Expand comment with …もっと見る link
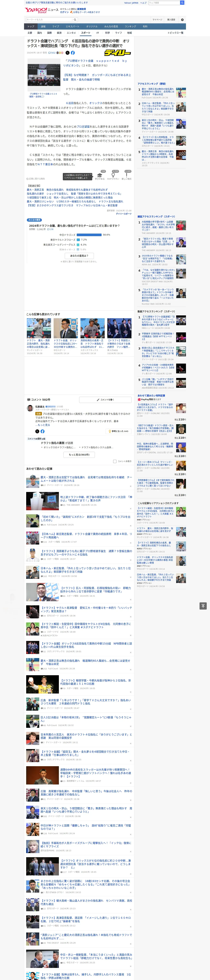 tap(42, 425)
